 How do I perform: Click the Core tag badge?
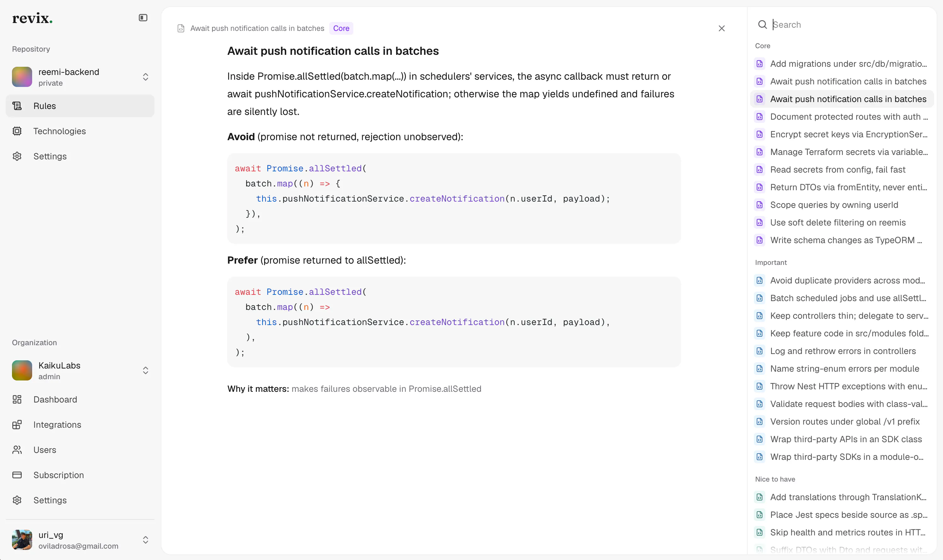point(341,28)
